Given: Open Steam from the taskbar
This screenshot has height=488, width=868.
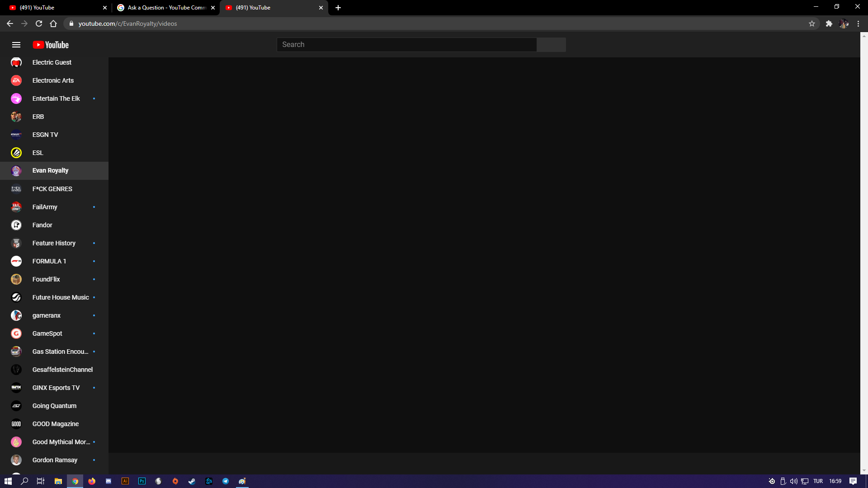Looking at the screenshot, I should click(192, 481).
